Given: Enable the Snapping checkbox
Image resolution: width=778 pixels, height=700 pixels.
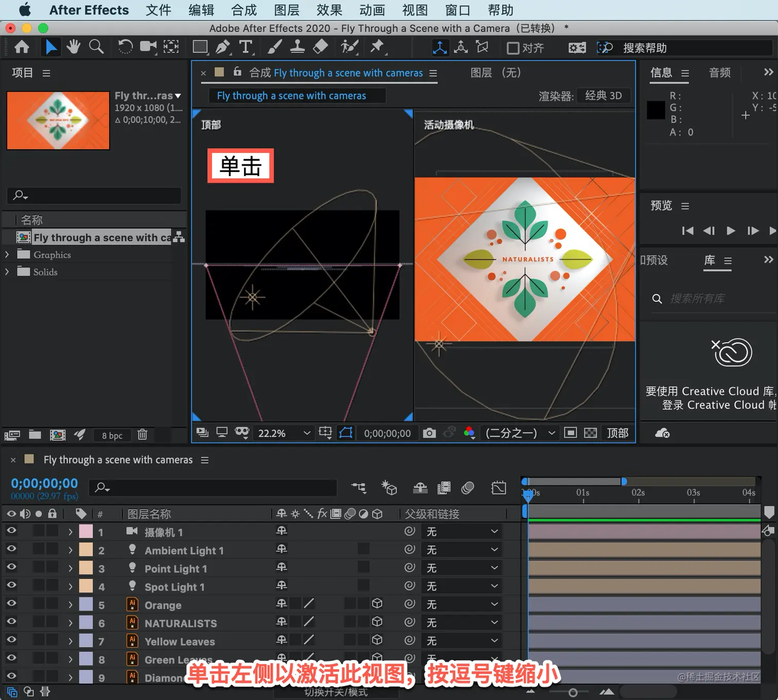Looking at the screenshot, I should [513, 48].
